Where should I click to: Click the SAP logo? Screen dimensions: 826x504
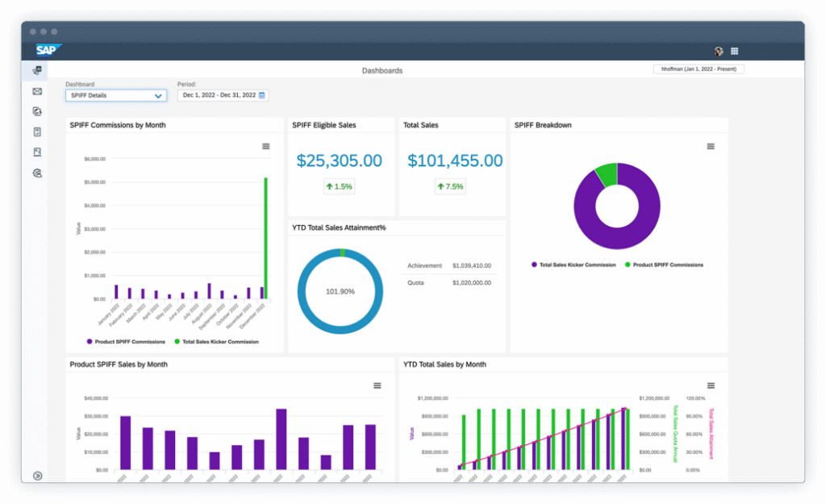coord(48,50)
